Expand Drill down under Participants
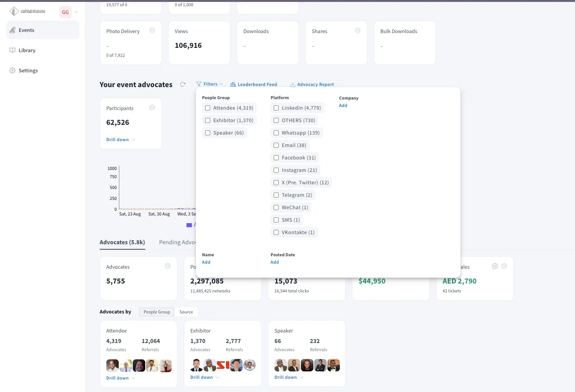Screen dimensions: 575x392 [120, 140]
